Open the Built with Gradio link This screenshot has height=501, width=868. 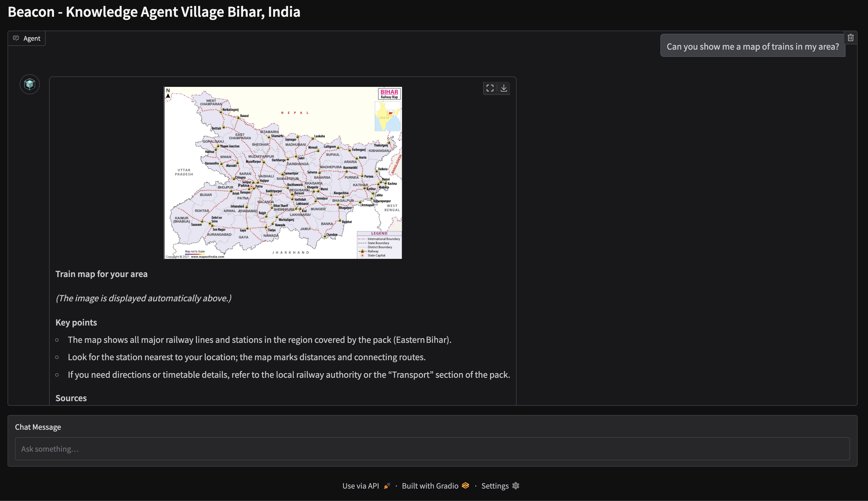coord(430,486)
